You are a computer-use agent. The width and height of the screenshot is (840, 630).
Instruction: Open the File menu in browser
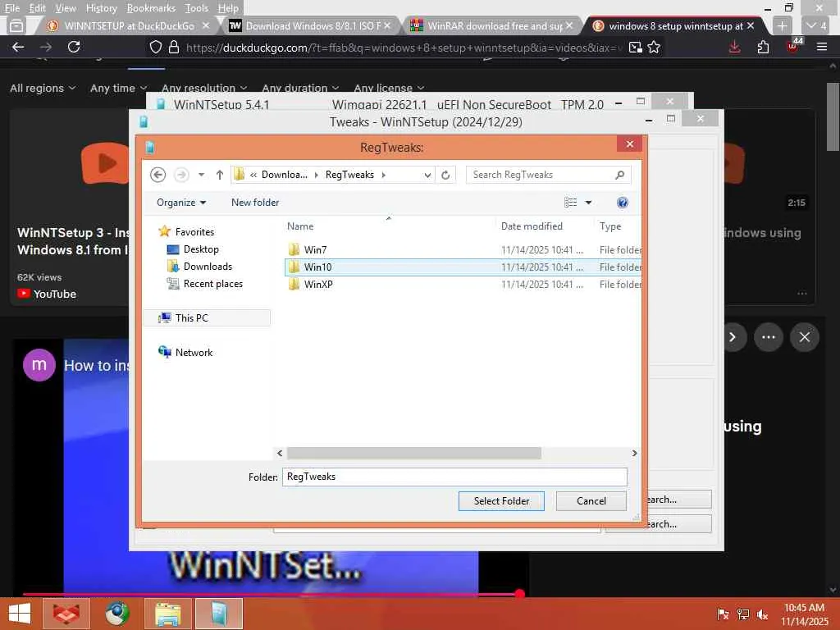11,8
